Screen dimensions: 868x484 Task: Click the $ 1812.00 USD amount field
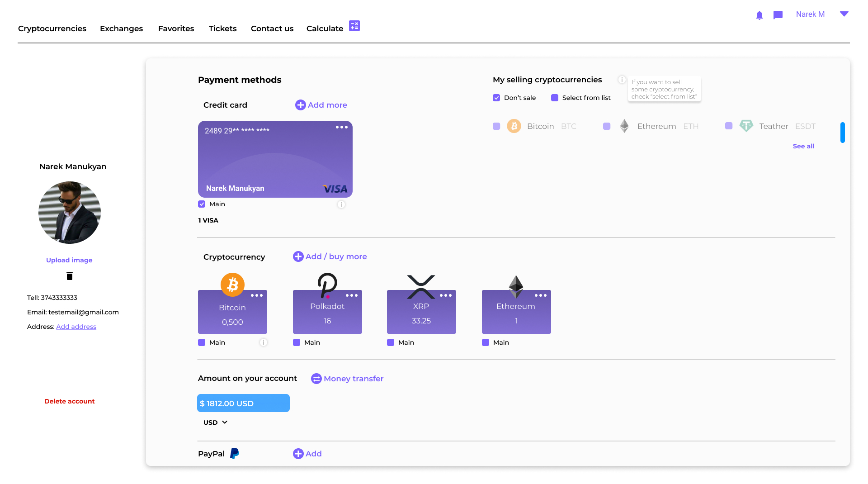tap(243, 403)
